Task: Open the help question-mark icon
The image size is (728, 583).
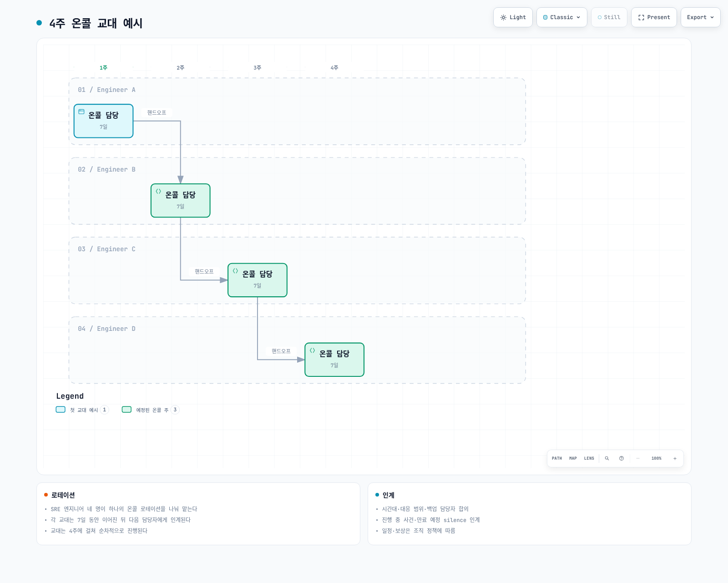Action: 621,458
